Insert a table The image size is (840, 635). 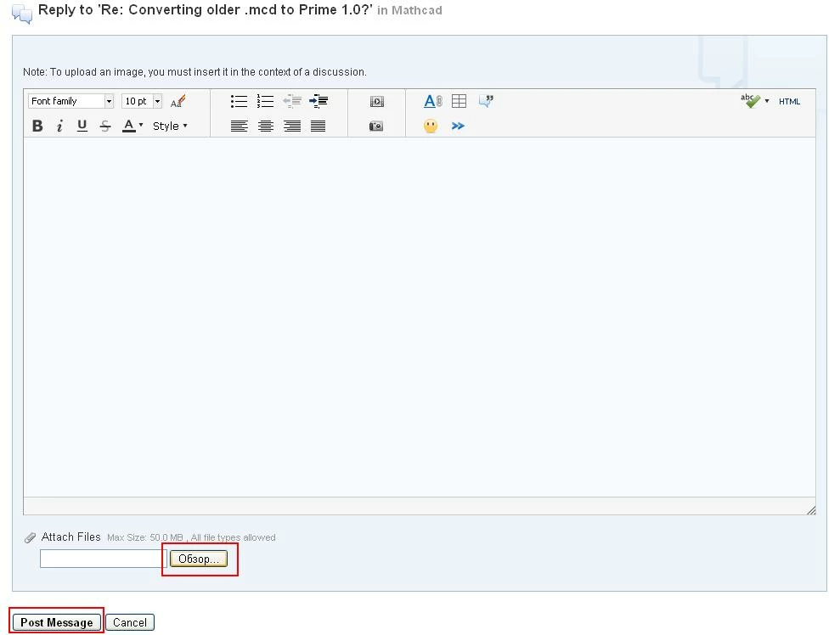point(459,101)
